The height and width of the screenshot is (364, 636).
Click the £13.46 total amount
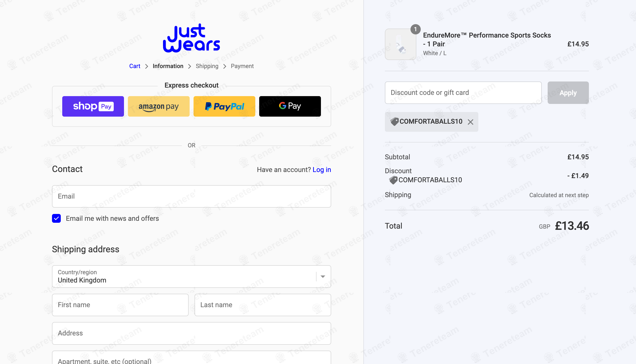pyautogui.click(x=572, y=226)
